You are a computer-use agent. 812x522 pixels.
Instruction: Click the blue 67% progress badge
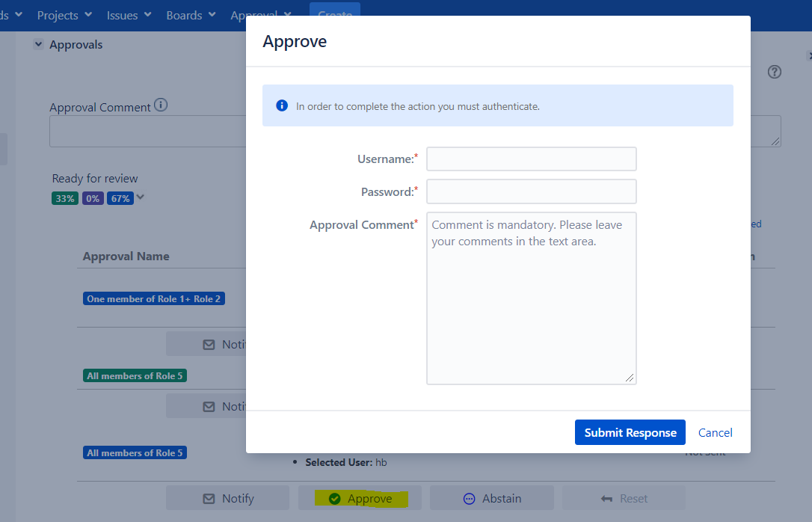click(x=120, y=198)
